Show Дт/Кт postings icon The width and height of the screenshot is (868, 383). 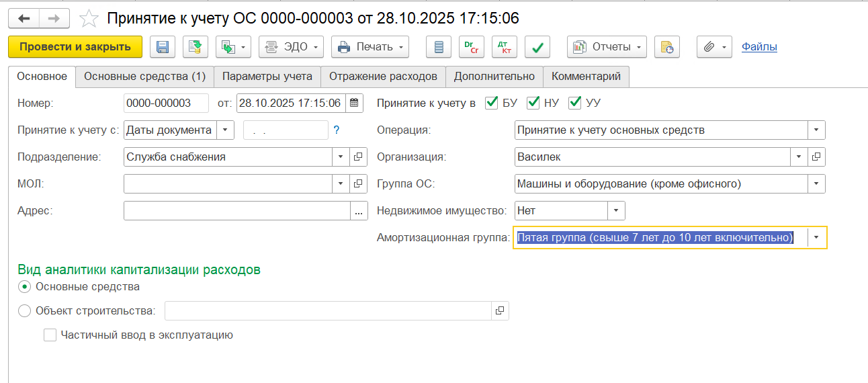tap(505, 47)
